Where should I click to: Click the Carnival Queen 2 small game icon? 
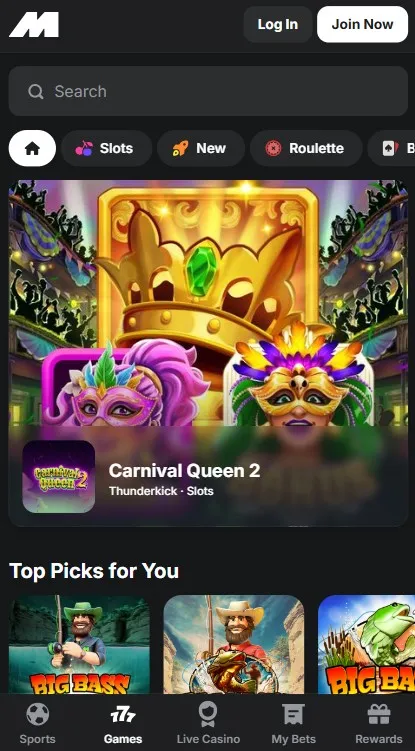coord(58,477)
